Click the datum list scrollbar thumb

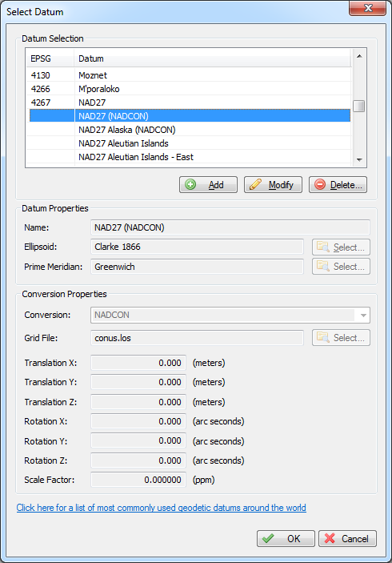click(x=359, y=106)
